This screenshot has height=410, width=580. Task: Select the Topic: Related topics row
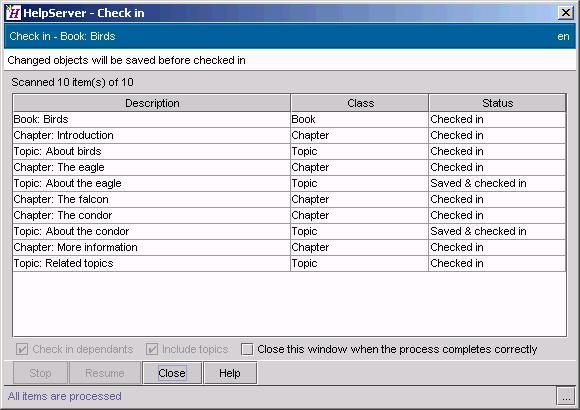pos(289,263)
